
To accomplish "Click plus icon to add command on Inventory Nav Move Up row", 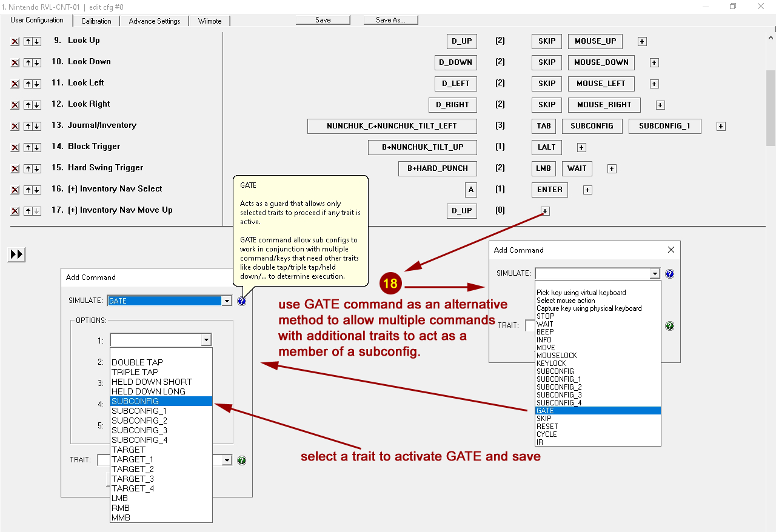I will tap(545, 211).
